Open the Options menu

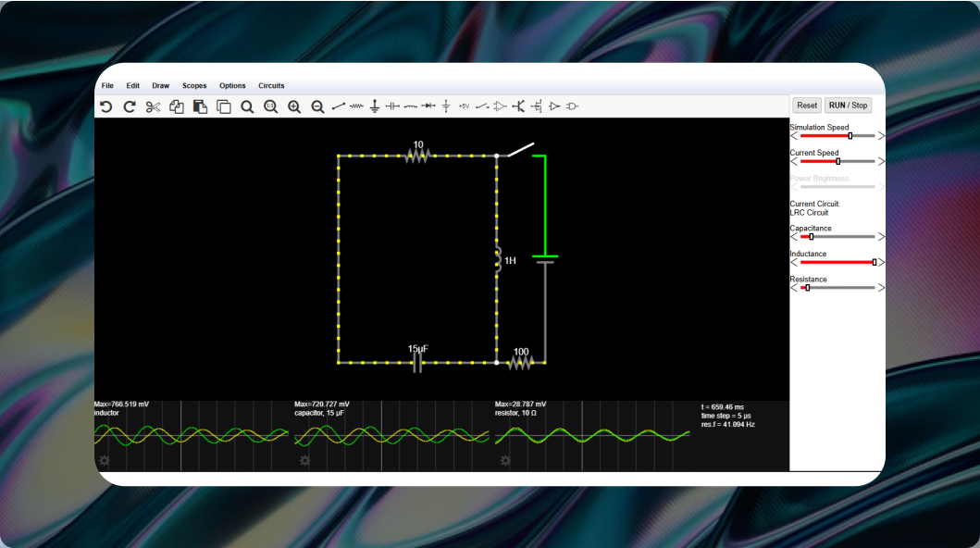coord(232,85)
